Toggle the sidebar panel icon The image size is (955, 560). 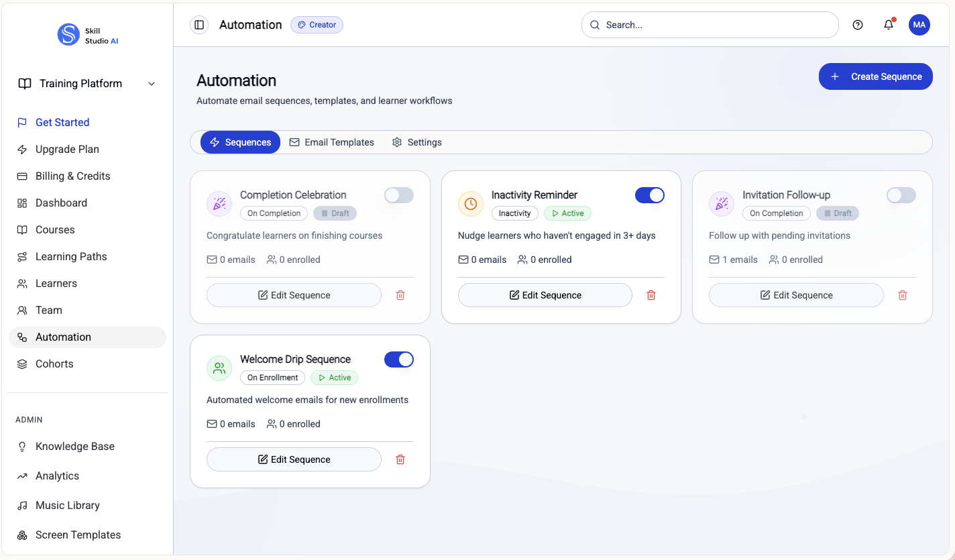pyautogui.click(x=199, y=25)
